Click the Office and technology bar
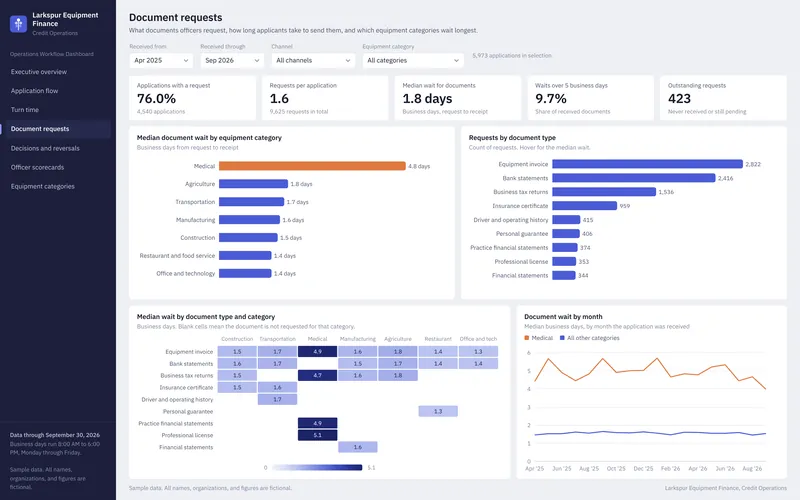This screenshot has height=500, width=800. click(x=245, y=273)
